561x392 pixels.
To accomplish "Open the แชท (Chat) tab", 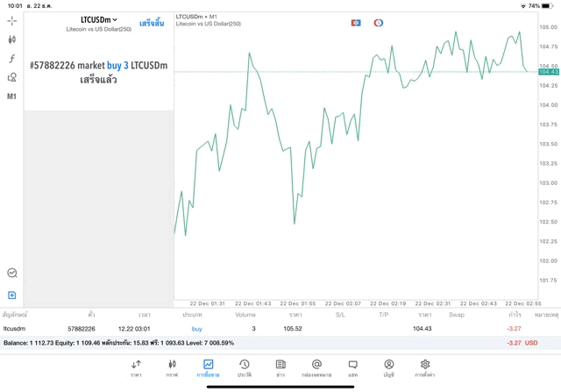I will click(x=352, y=368).
